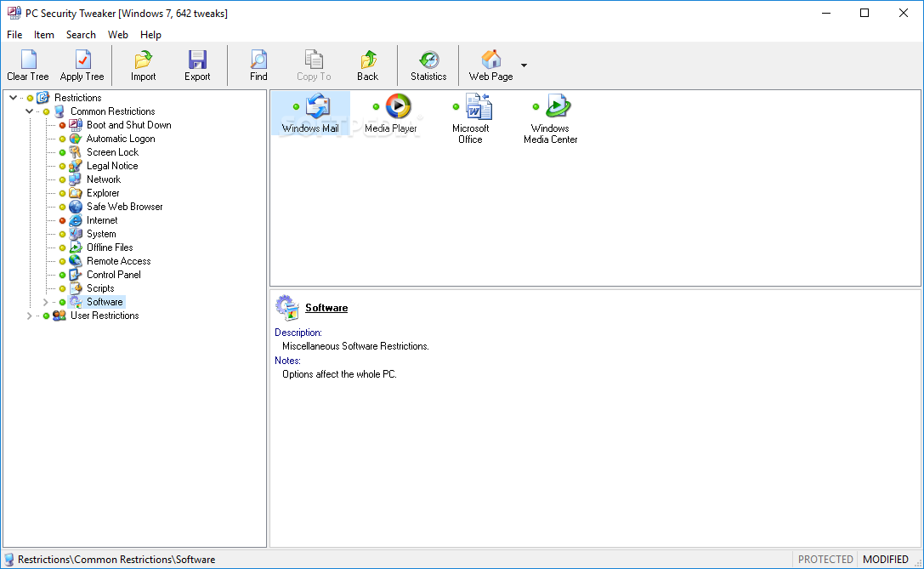Screen dimensions: 924x569
Task: Click the Control Panel tree icon
Action: (76, 274)
